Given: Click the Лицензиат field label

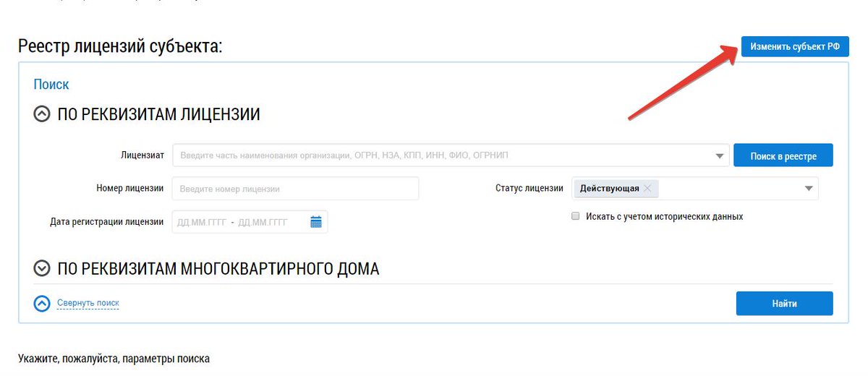Looking at the screenshot, I should pyautogui.click(x=142, y=155).
